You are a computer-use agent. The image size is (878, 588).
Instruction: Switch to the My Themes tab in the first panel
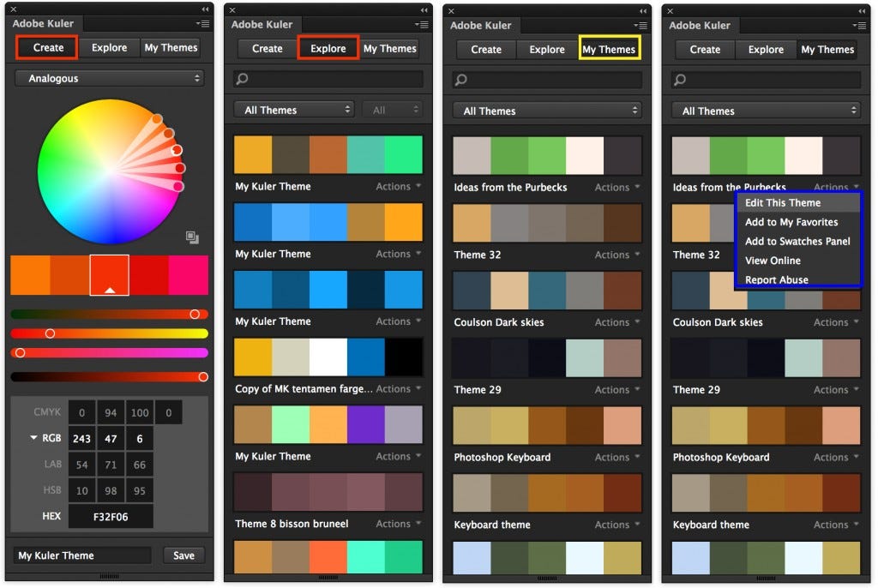(x=171, y=48)
